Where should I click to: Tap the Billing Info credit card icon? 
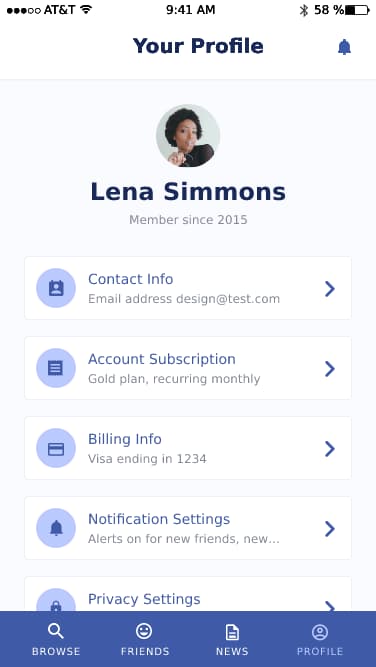coord(56,448)
